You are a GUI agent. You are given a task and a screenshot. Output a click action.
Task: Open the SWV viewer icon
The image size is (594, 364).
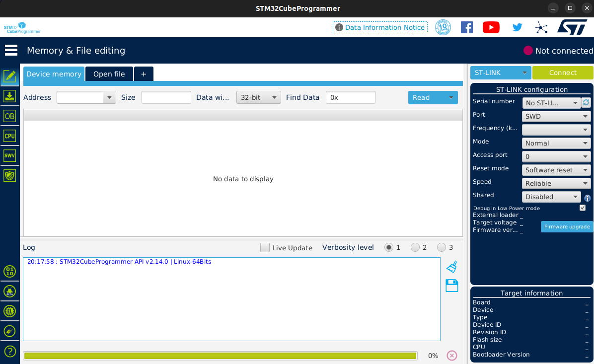tap(9, 155)
